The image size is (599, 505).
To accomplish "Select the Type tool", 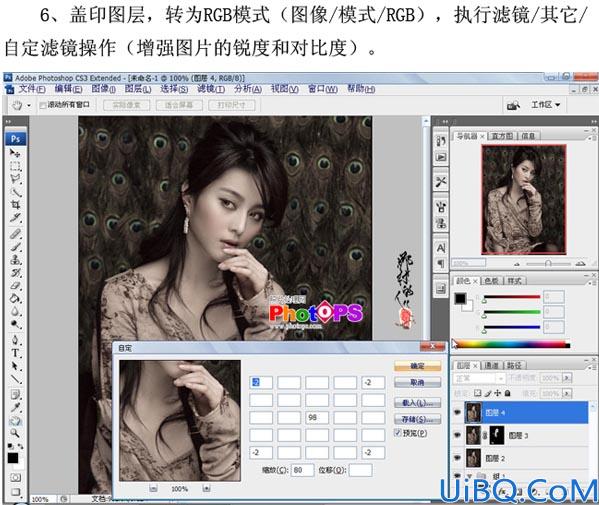I will pos(15,353).
